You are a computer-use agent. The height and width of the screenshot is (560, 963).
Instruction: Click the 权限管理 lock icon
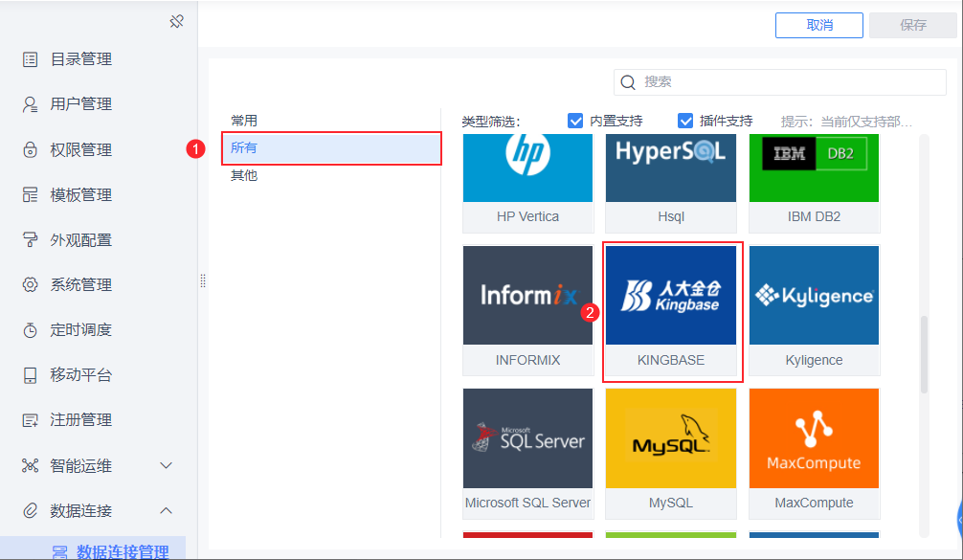pos(30,150)
